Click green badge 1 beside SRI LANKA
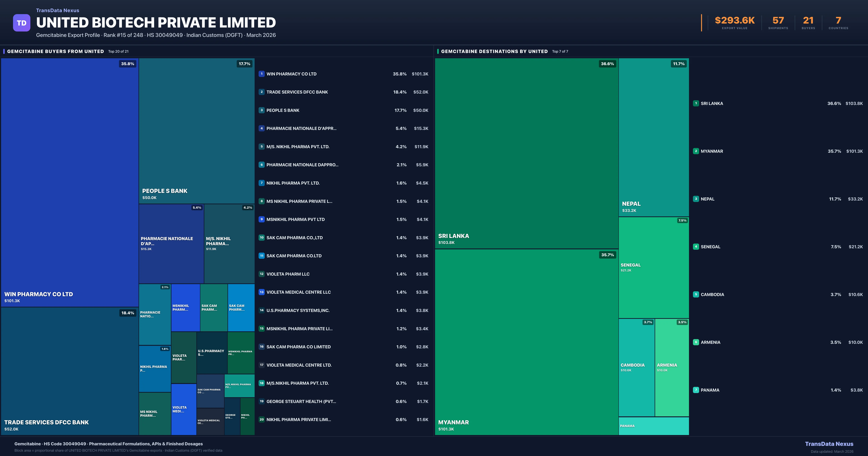The height and width of the screenshot is (456, 868). pyautogui.click(x=696, y=104)
